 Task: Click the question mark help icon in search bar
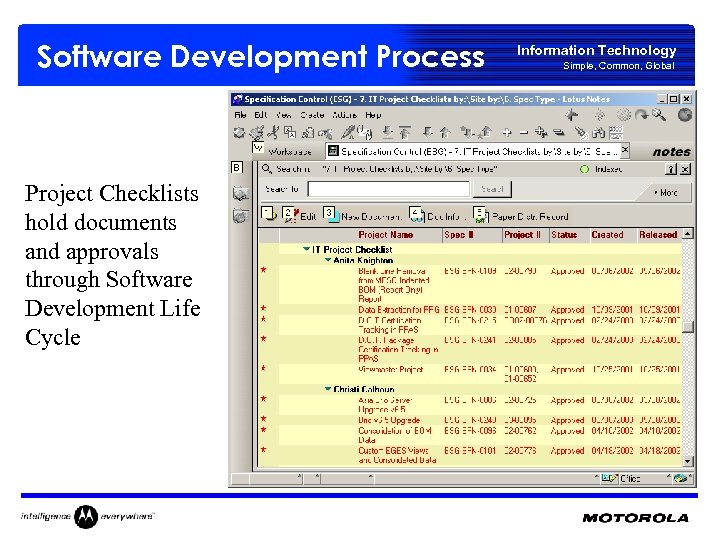pos(671,169)
